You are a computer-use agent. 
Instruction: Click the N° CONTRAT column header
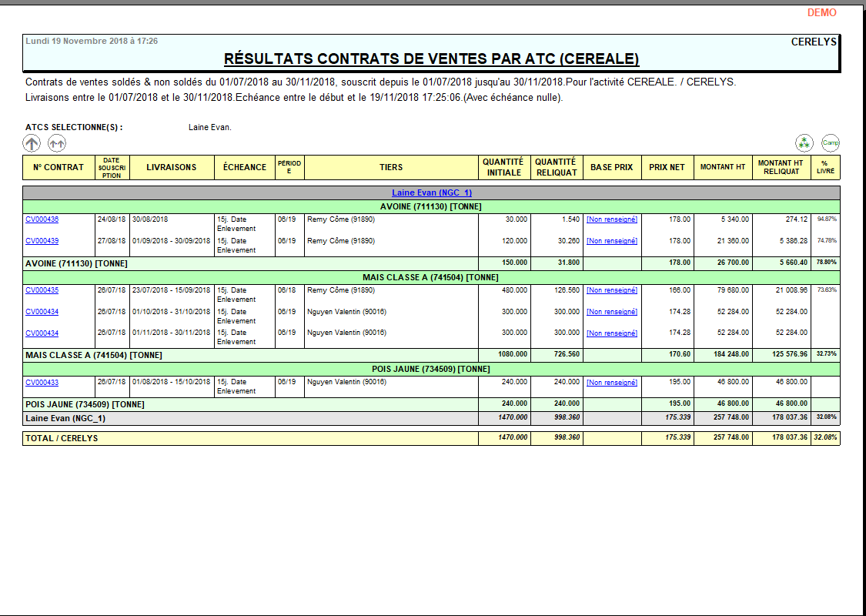pos(59,167)
